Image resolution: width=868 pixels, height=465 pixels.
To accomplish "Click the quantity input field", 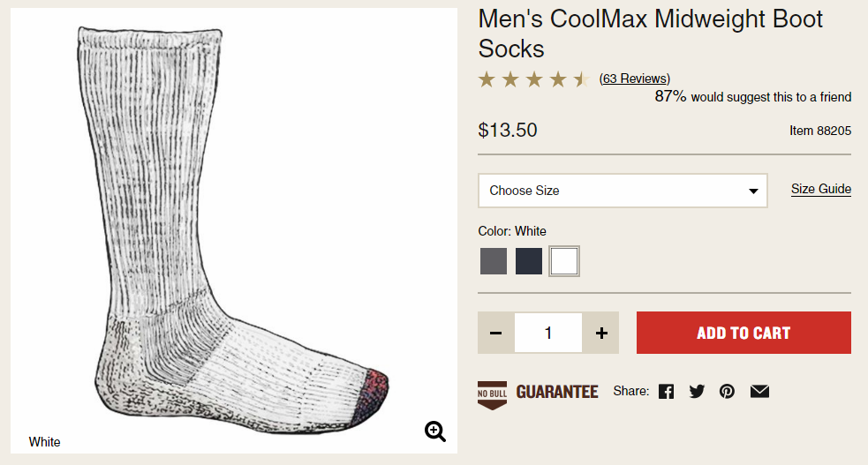I will click(548, 333).
